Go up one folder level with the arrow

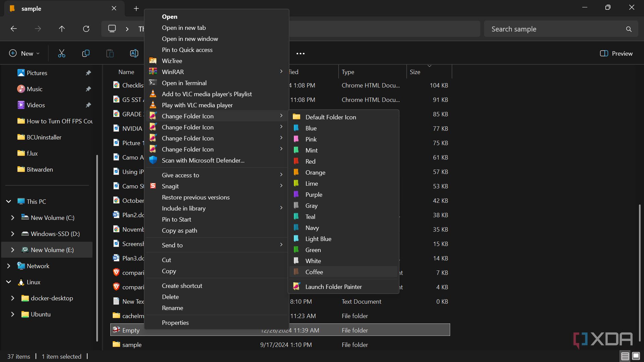[x=62, y=29]
